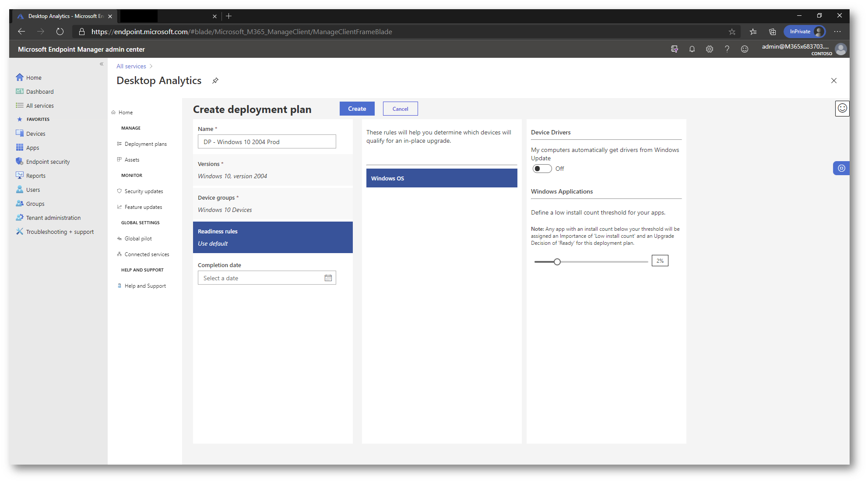Click the Cancel button
Screen dimensions: 868x483
tap(401, 109)
